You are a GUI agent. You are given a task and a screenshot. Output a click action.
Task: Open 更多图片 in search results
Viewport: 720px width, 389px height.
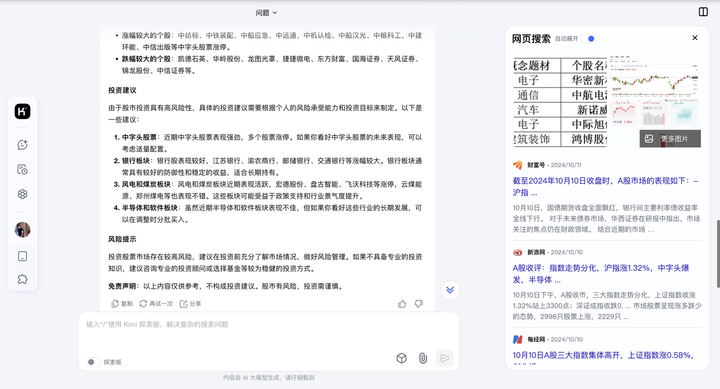coord(670,139)
